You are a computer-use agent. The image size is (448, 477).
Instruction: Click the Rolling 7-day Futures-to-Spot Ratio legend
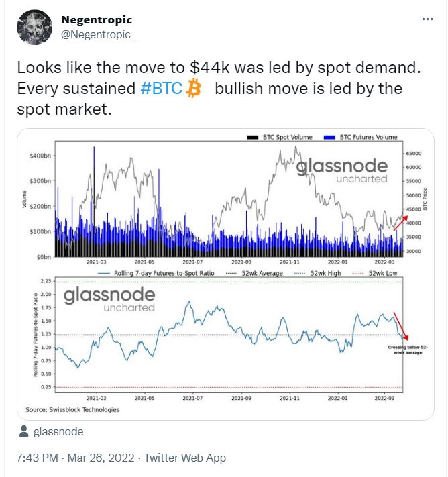[156, 273]
